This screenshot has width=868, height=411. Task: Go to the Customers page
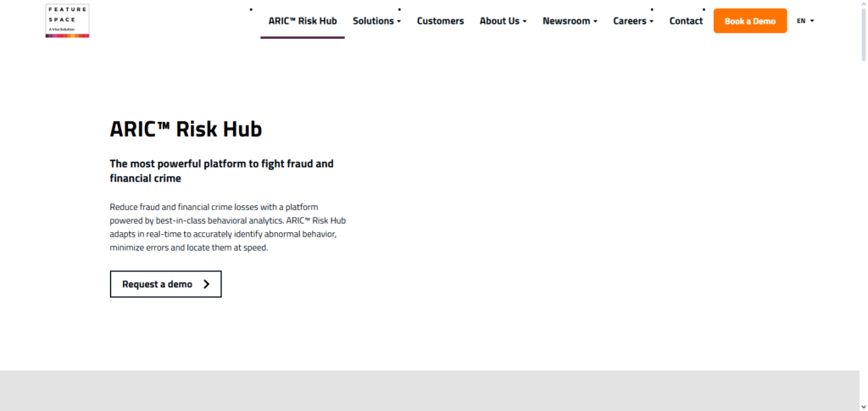point(440,21)
